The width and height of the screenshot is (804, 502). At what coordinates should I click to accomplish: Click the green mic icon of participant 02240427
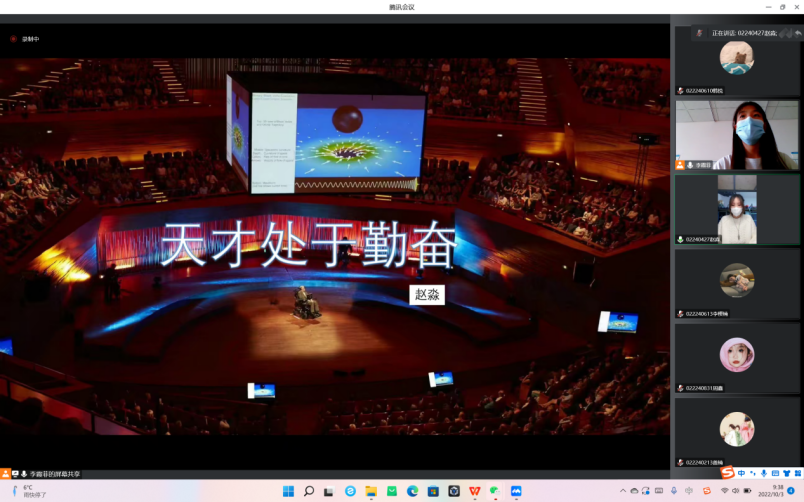[681, 239]
